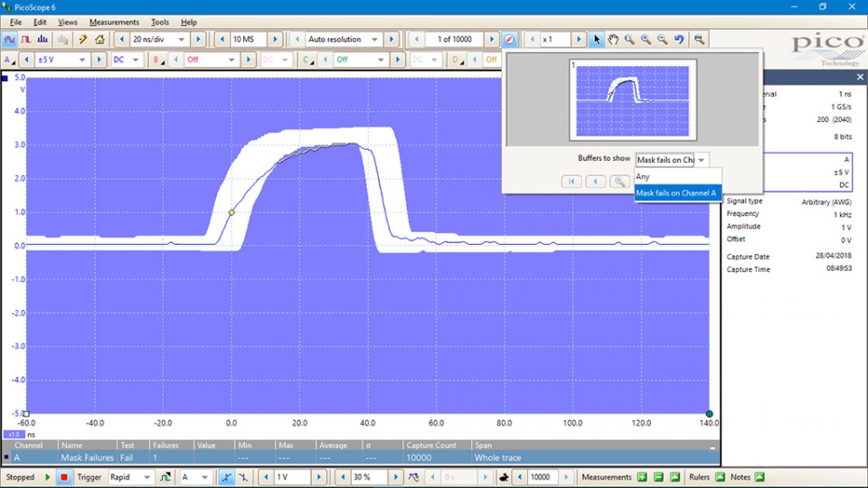This screenshot has width=868, height=488.
Task: Add a measurement with green plus
Action: coord(642,477)
